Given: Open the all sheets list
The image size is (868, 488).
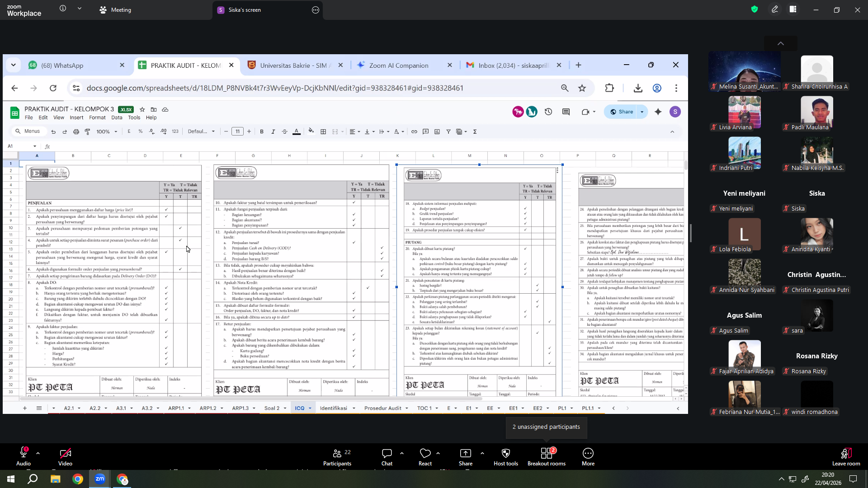Looking at the screenshot, I should pyautogui.click(x=39, y=408).
